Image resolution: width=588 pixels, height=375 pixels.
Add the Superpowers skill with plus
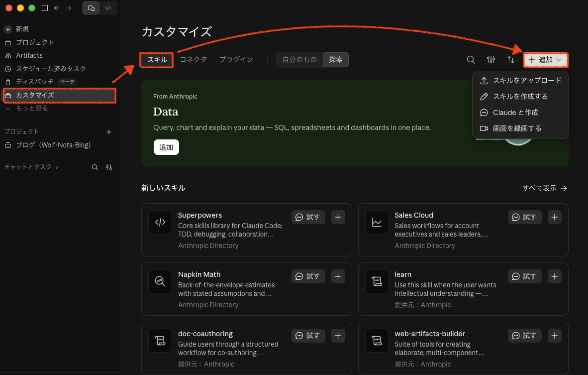coord(338,217)
